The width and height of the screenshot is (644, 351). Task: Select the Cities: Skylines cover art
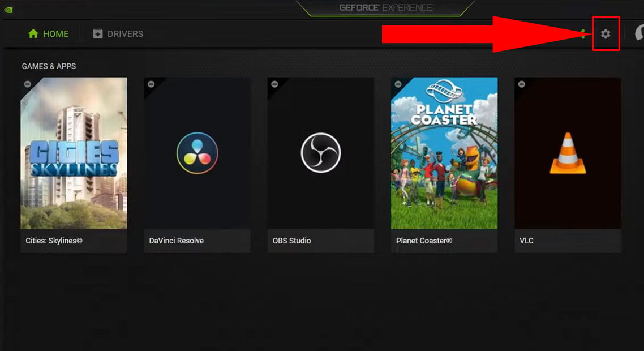click(x=74, y=153)
